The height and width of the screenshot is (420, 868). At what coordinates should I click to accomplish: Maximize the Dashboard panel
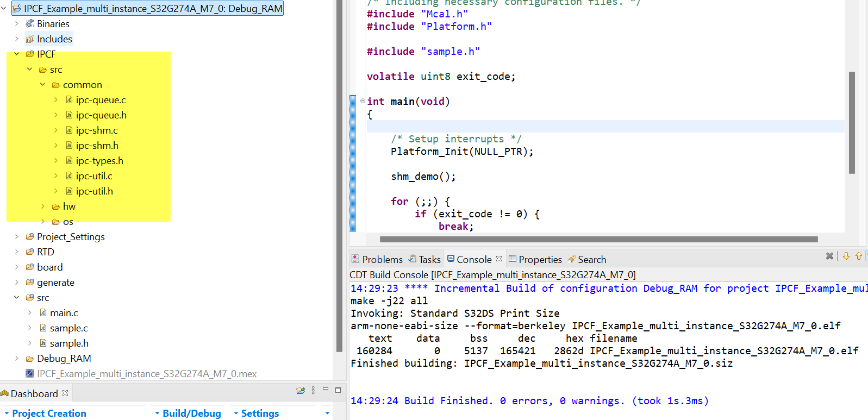click(x=338, y=390)
